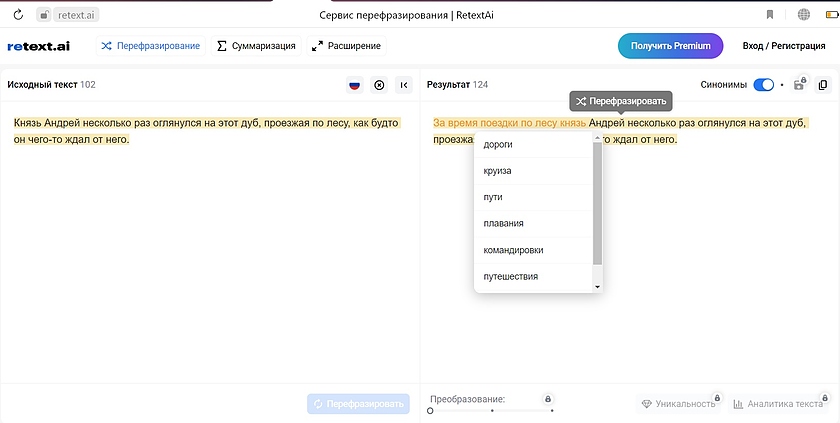The height and width of the screenshot is (423, 840).
Task: Collapse the source text panel
Action: 403,85
